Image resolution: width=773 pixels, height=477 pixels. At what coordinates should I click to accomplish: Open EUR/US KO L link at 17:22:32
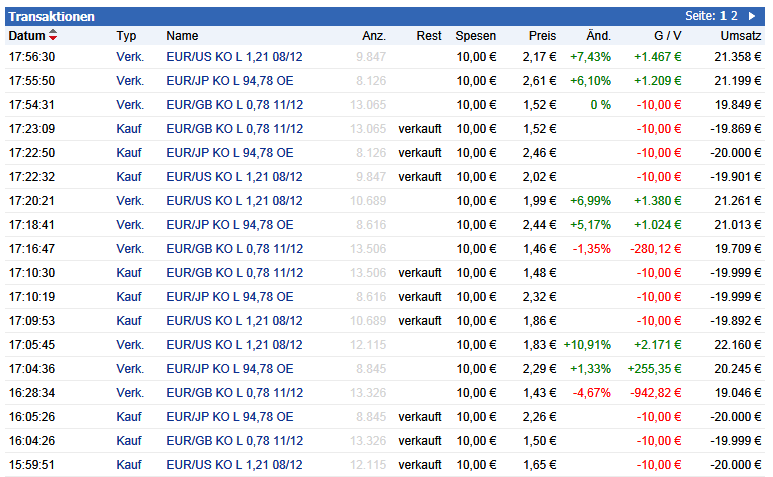pos(234,176)
